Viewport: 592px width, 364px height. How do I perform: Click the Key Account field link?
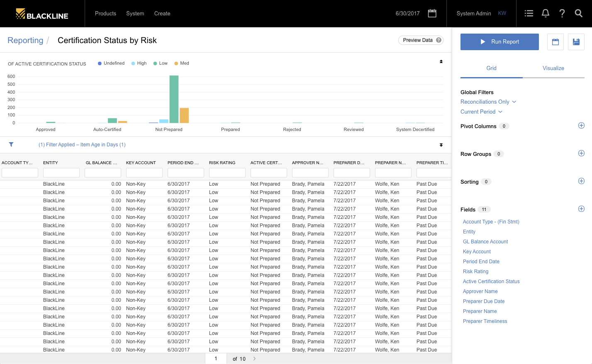[x=477, y=252]
